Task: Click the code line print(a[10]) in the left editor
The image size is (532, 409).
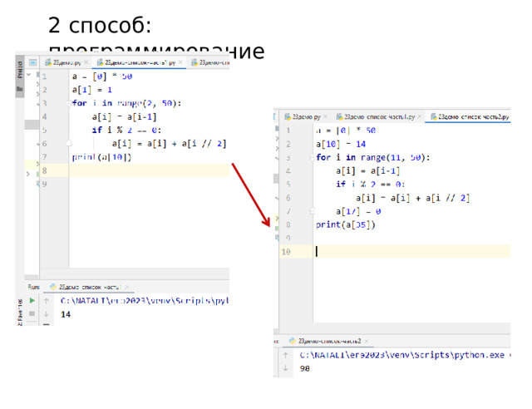Action: pyautogui.click(x=101, y=157)
